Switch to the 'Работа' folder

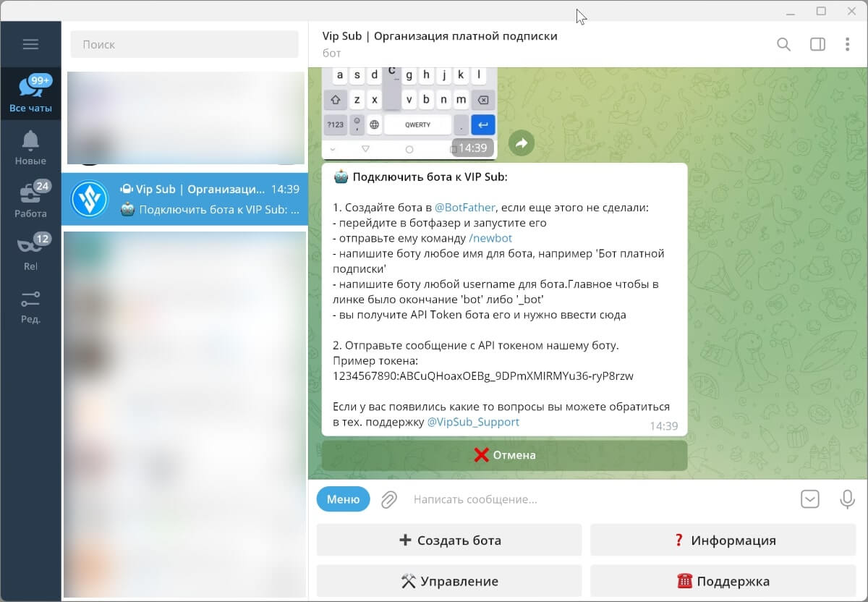pos(30,200)
